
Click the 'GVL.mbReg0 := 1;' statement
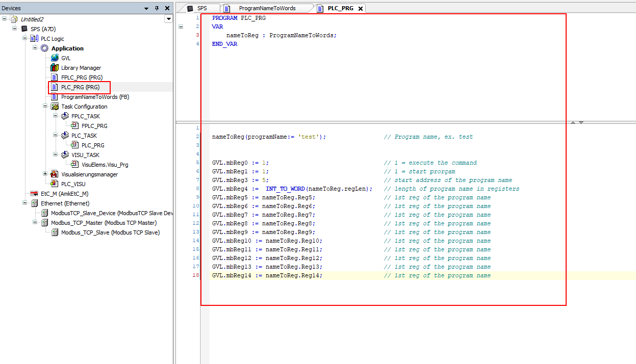point(241,163)
